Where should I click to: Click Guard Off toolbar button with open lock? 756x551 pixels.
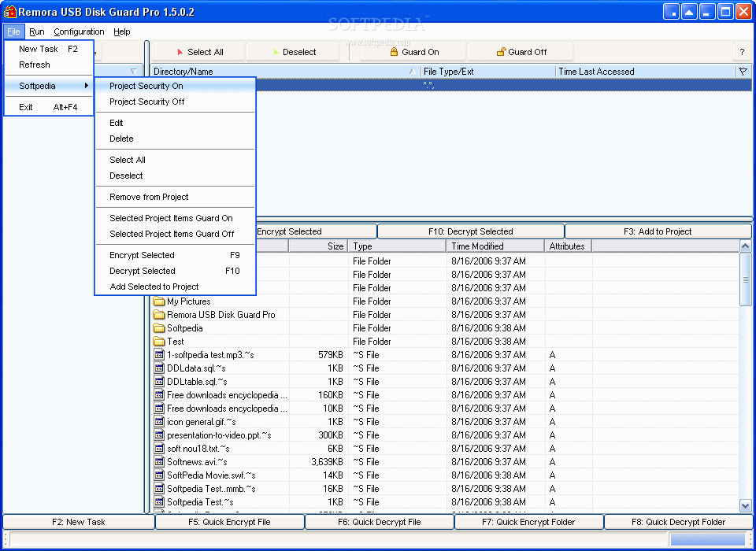pos(521,52)
